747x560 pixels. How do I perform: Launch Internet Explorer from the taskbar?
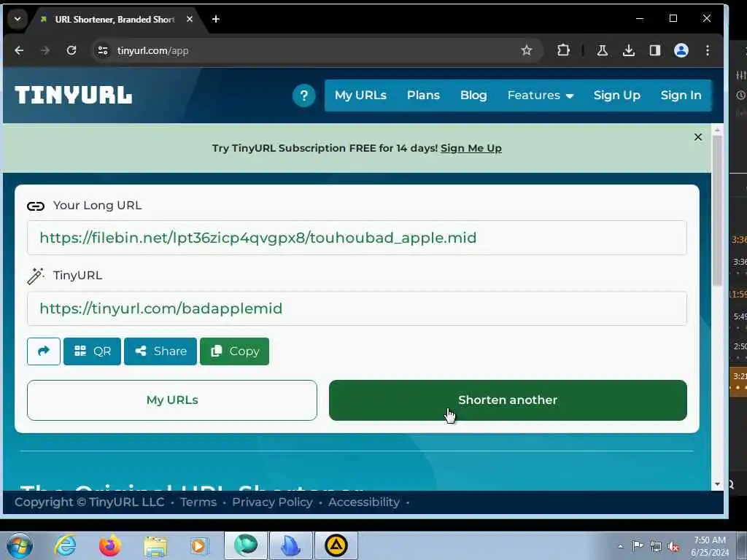pyautogui.click(x=65, y=545)
